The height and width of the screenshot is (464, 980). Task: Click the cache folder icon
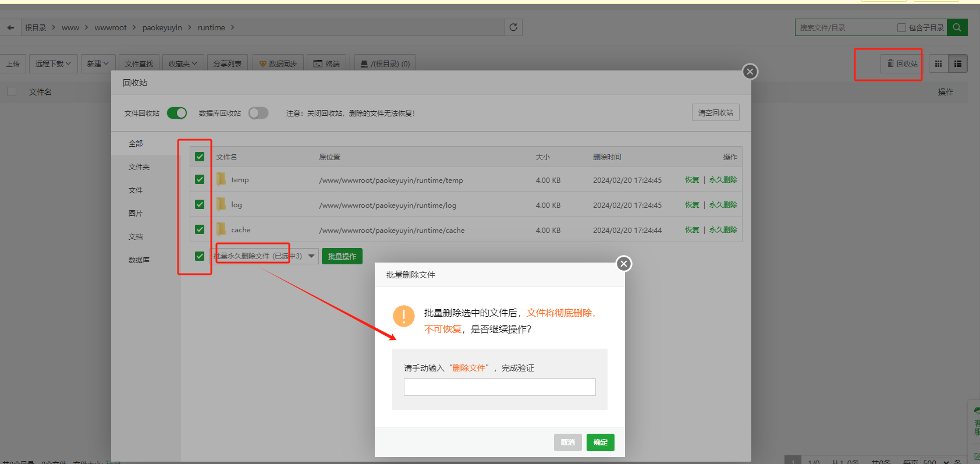coord(221,230)
